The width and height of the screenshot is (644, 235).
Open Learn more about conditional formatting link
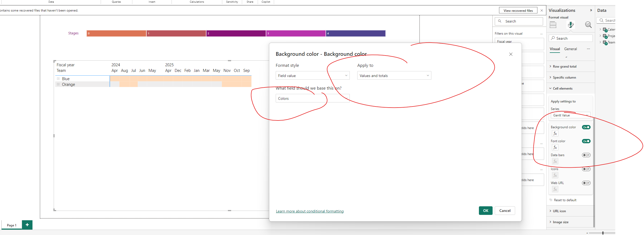(310, 211)
